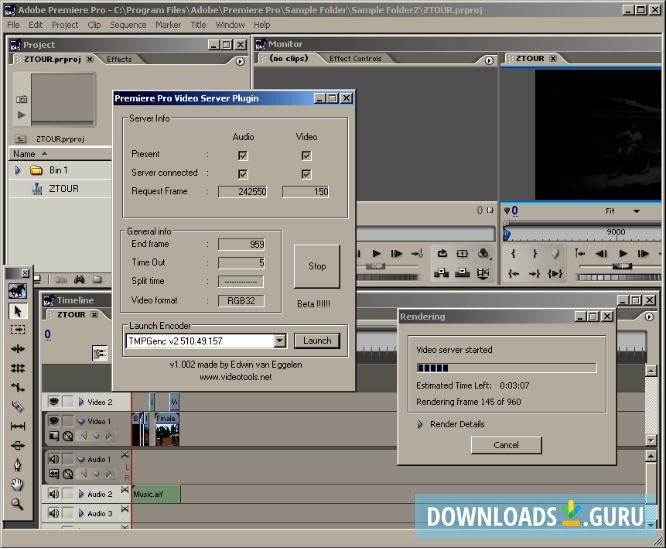Toggle Audio Server connected checkbox
This screenshot has width=666, height=549.
[x=243, y=174]
